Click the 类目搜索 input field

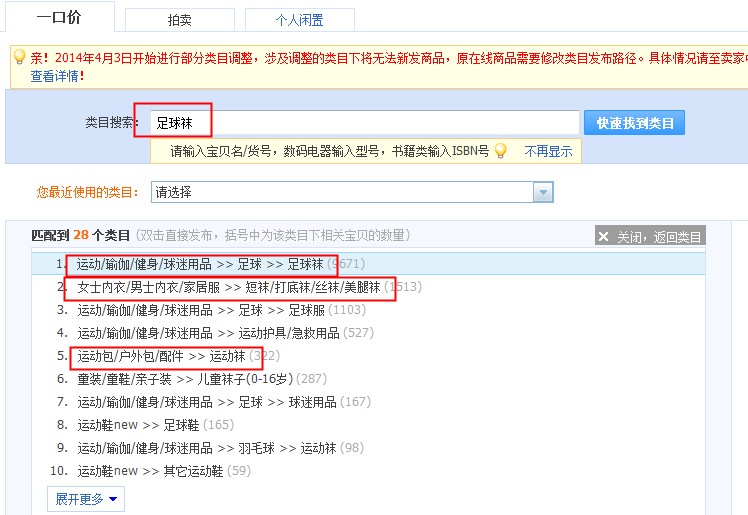pyautogui.click(x=365, y=123)
